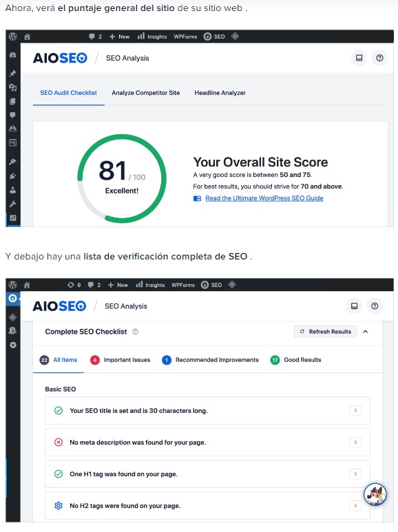This screenshot has width=398, height=532.
Task: Click the help icon next to Complete SEO Checklist
Action: 135,332
